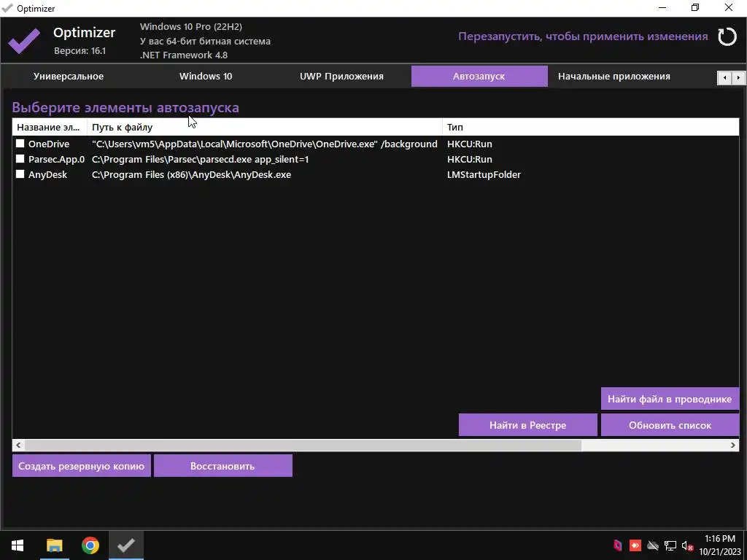
Task: Click Перезапустить, чтобы применить изменения link
Action: (583, 36)
